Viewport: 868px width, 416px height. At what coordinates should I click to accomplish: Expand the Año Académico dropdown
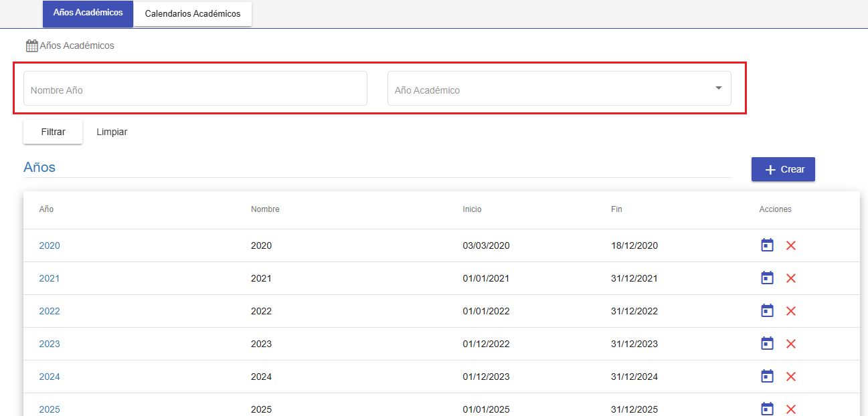pos(559,89)
